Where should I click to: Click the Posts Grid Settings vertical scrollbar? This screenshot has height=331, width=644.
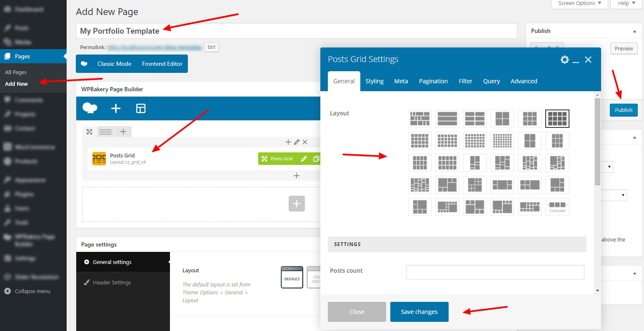tap(597, 142)
